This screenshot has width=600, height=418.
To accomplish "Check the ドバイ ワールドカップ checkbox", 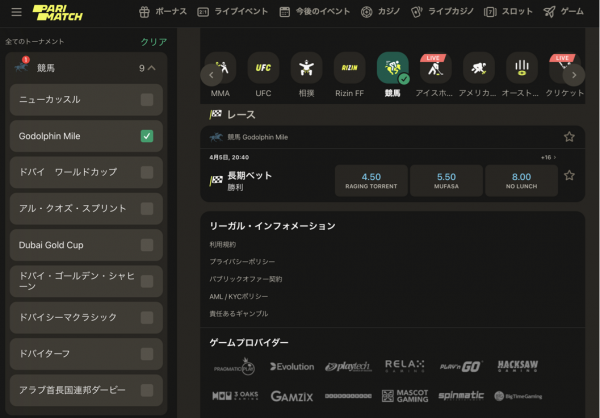I will point(147,172).
